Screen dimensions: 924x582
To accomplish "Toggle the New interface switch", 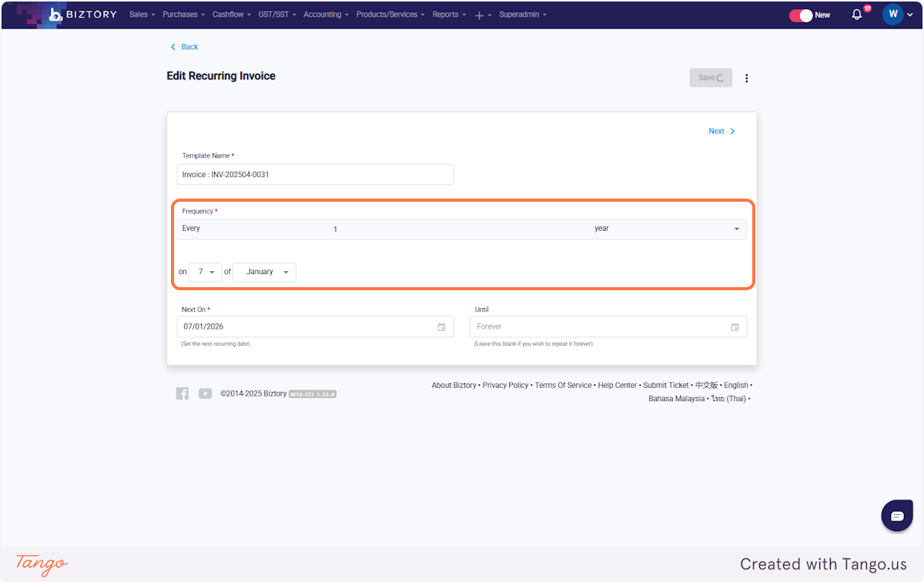I will [801, 15].
